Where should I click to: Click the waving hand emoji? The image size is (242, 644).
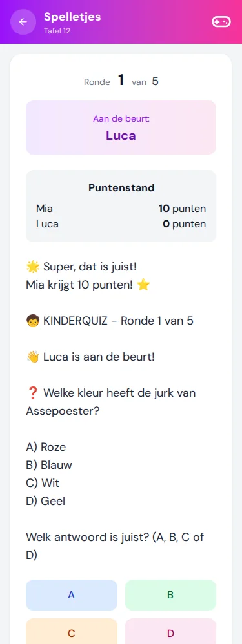tap(32, 357)
